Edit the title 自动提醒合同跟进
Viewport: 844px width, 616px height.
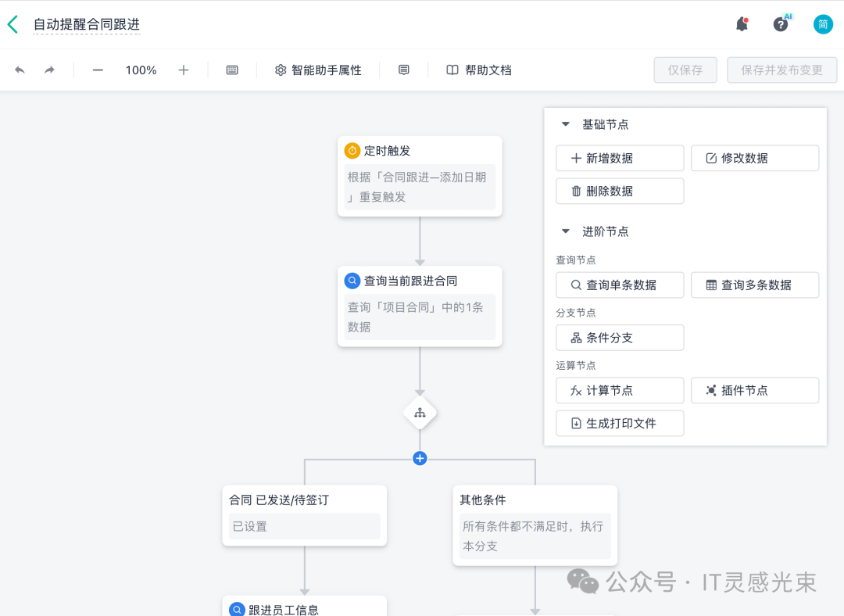coord(87,24)
